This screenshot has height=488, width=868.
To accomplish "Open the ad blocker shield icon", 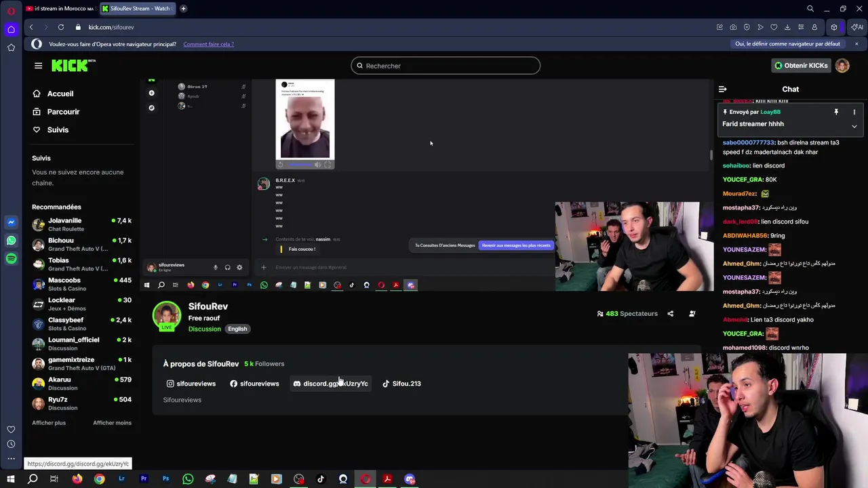I will click(x=747, y=27).
